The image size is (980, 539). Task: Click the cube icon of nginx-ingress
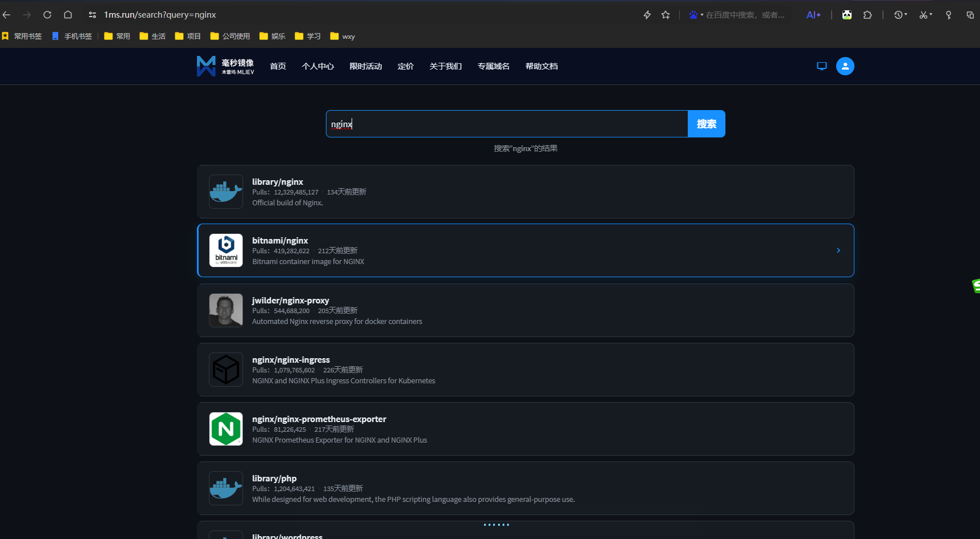click(226, 370)
